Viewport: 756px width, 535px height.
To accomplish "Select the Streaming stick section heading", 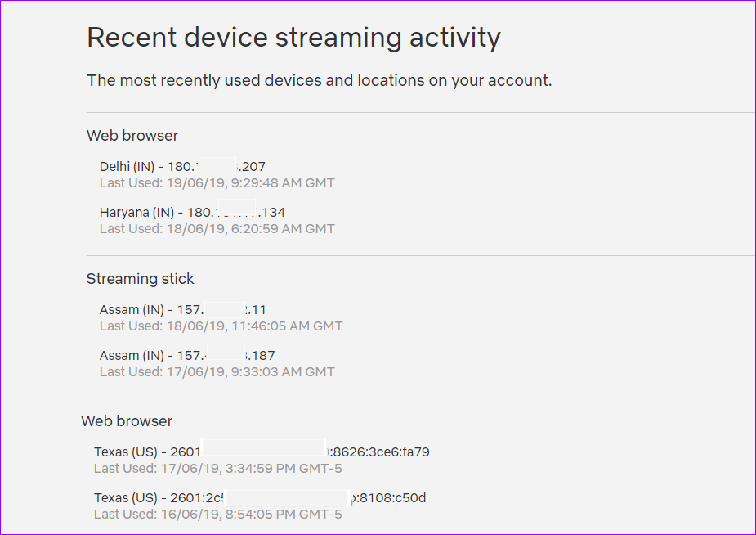I will (x=140, y=279).
